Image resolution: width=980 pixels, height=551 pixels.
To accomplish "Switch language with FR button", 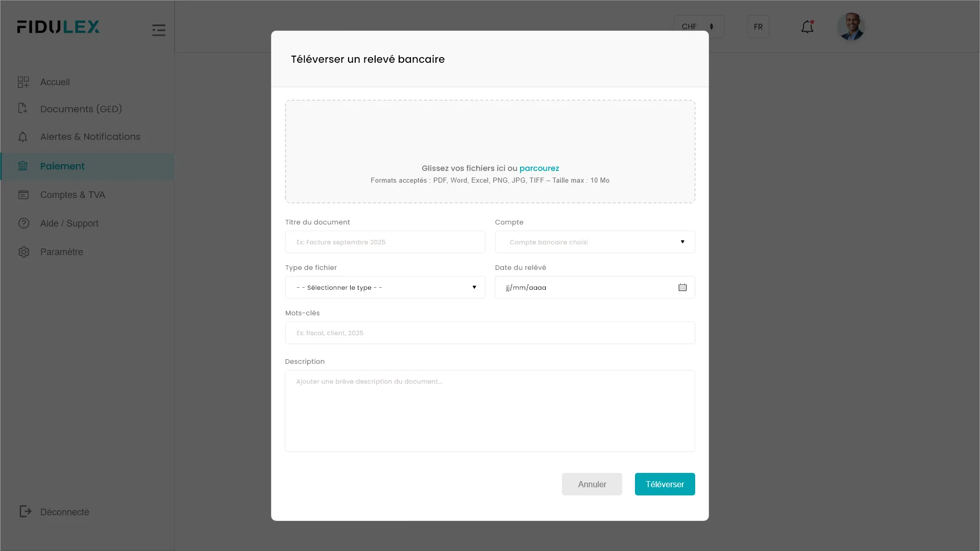I will [x=758, y=27].
